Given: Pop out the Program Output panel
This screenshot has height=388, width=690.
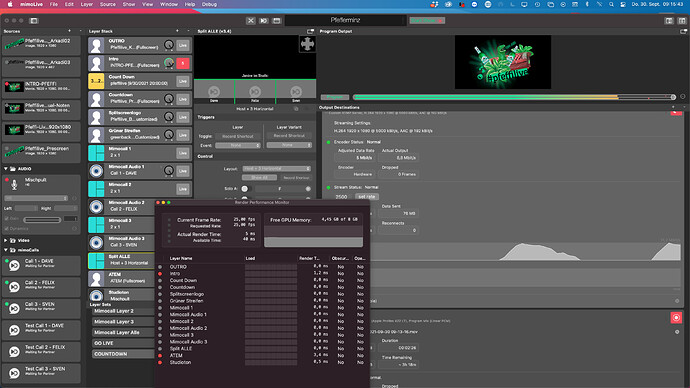Looking at the screenshot, I should pos(683,31).
